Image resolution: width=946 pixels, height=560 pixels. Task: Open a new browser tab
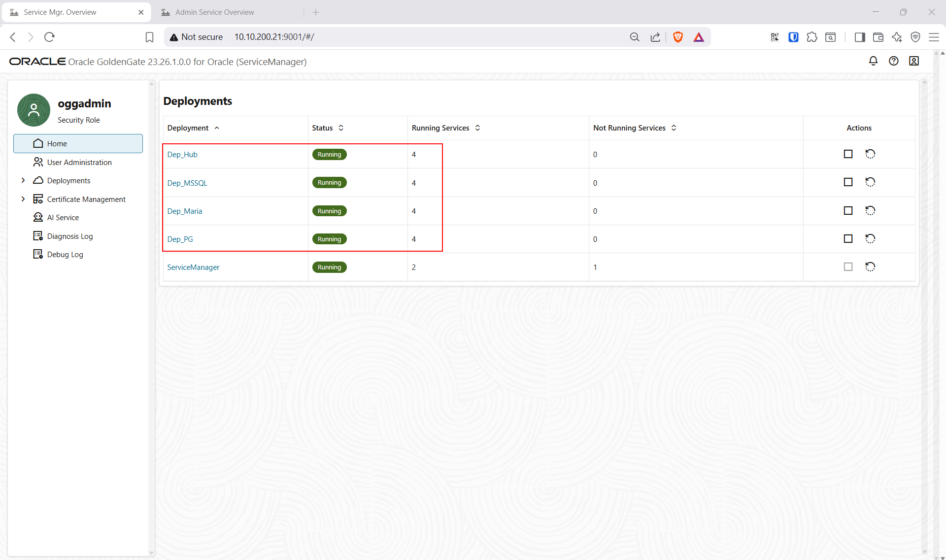point(316,12)
